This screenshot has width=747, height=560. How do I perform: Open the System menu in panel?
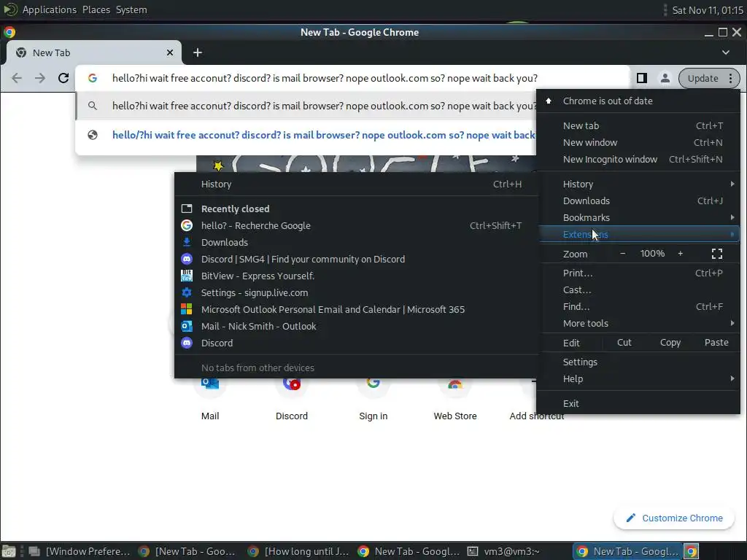131,9
